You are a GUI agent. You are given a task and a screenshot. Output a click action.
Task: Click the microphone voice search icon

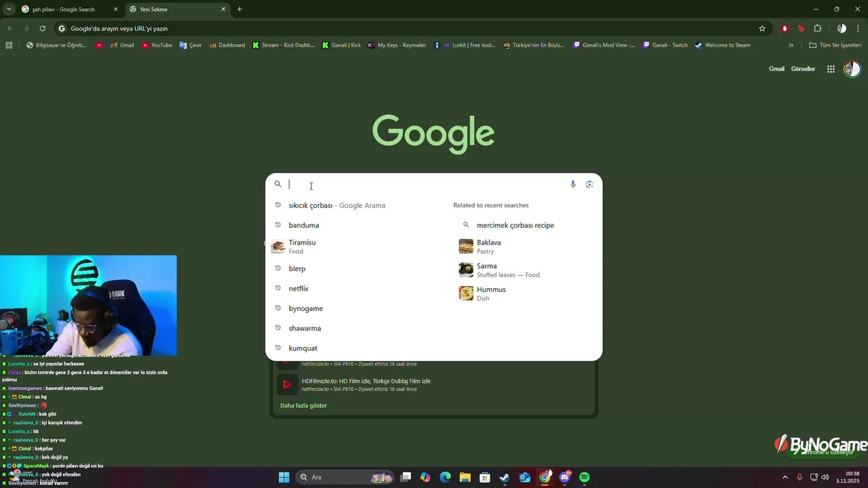[573, 184]
